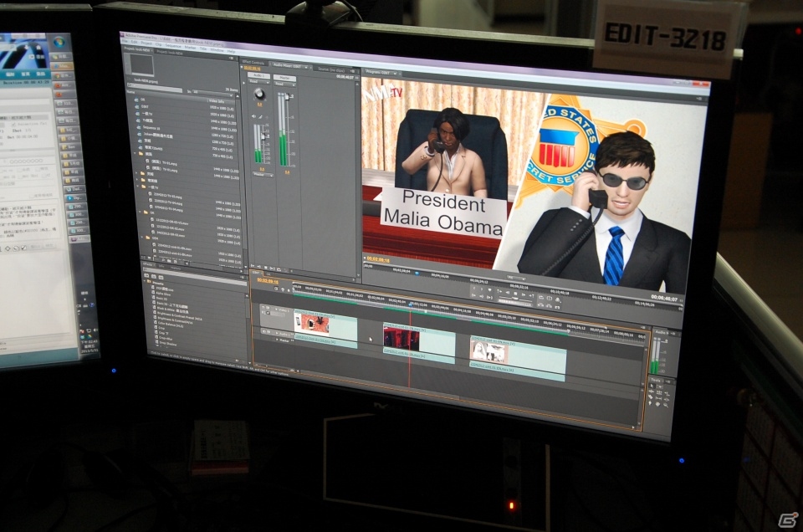Click the Stop button in Program monitor
This screenshot has height=532, width=803.
(x=515, y=294)
